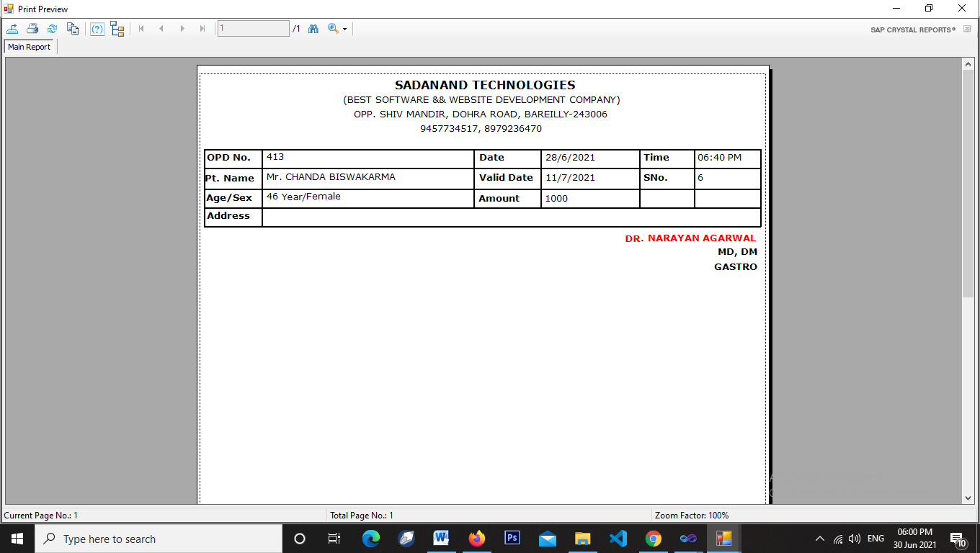Open Google Chrome from the taskbar

pyautogui.click(x=653, y=539)
